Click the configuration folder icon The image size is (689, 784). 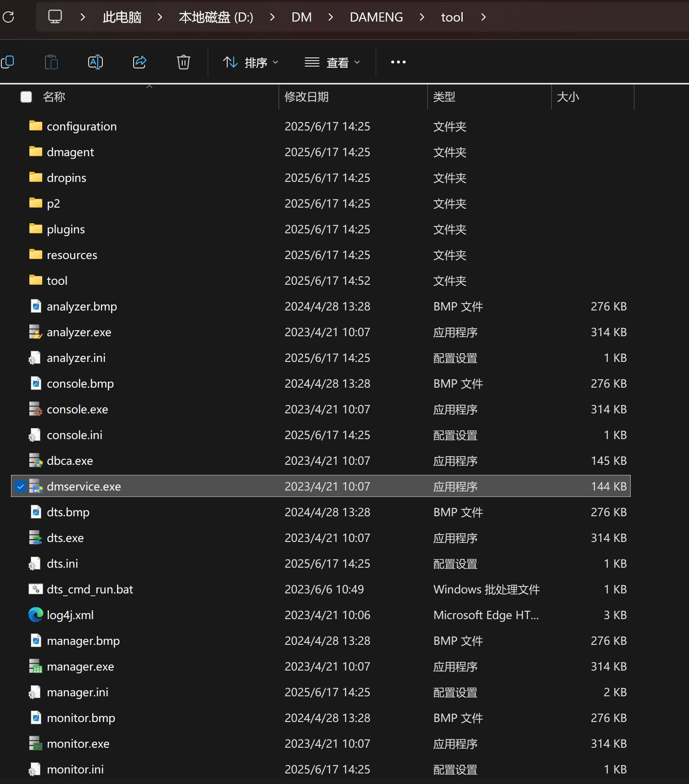click(x=36, y=126)
